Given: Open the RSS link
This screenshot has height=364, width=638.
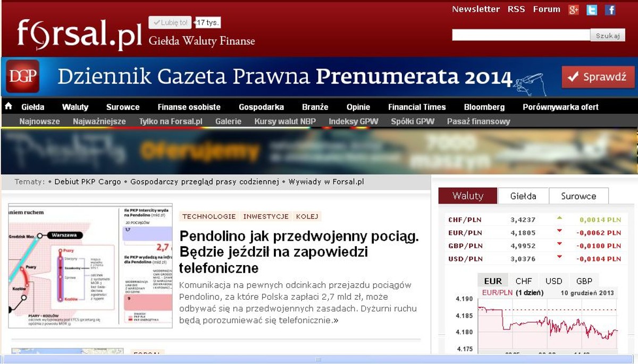Looking at the screenshot, I should point(516,9).
